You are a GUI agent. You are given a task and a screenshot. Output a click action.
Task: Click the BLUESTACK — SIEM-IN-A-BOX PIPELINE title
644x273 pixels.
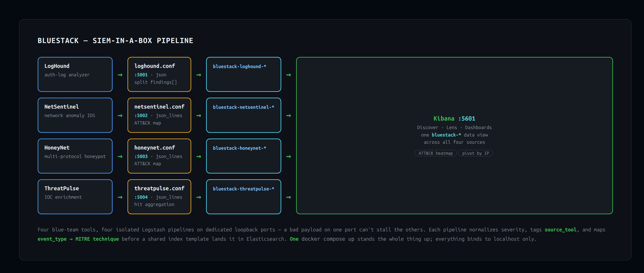(116, 41)
